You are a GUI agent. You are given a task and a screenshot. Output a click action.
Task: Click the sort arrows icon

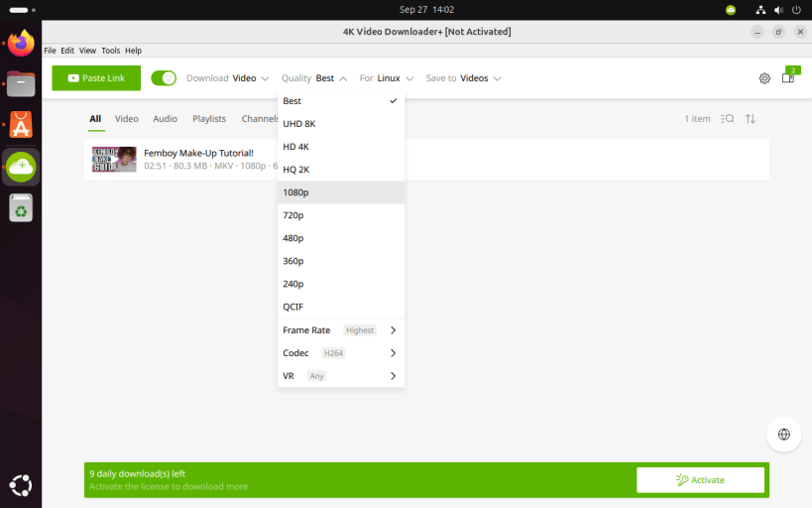[x=750, y=119]
